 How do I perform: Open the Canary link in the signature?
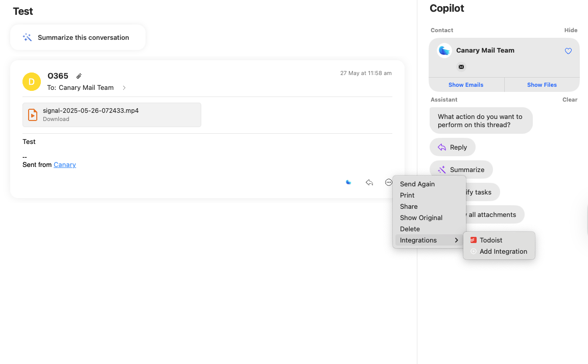(x=65, y=165)
